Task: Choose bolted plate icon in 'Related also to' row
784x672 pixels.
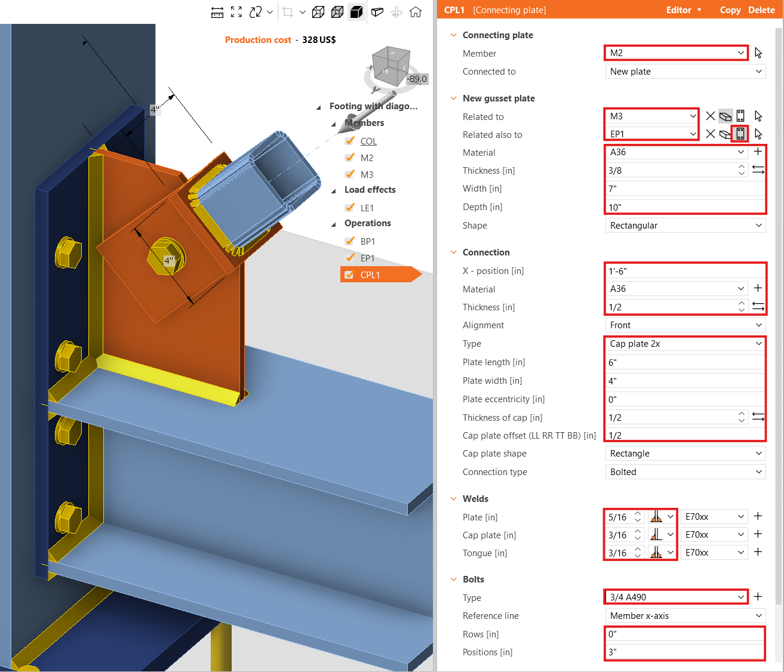Action: [740, 134]
